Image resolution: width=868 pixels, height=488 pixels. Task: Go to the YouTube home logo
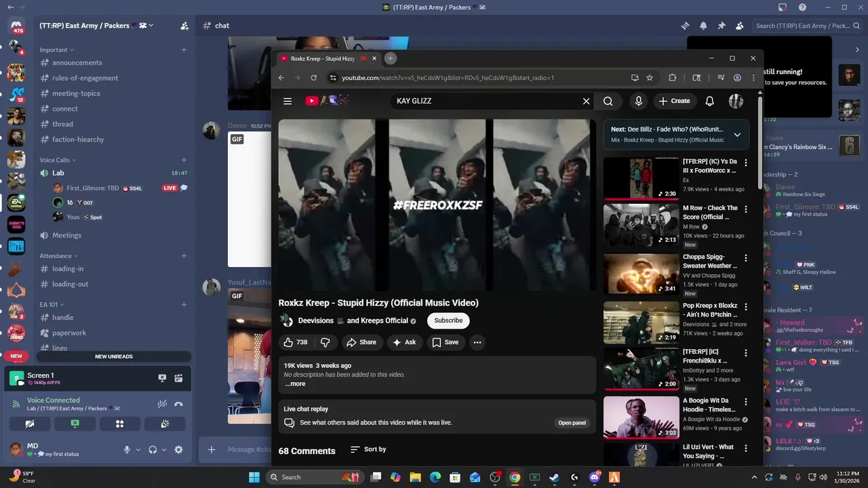click(328, 101)
